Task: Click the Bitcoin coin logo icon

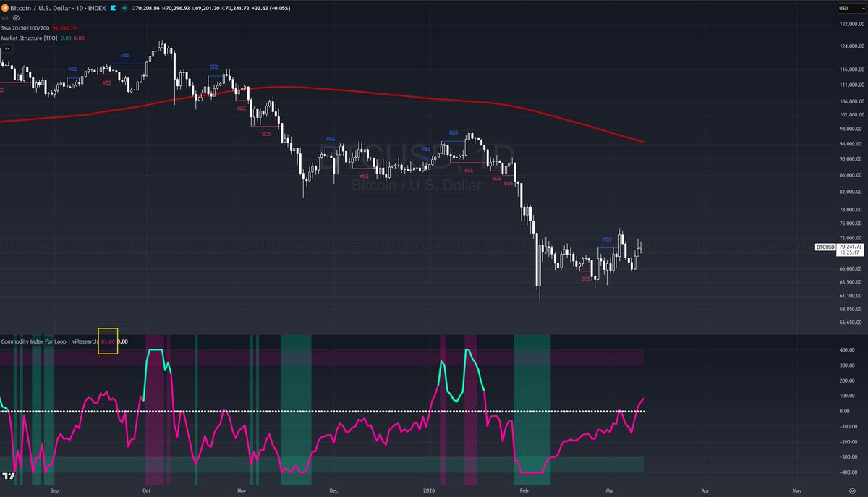Action: [x=4, y=8]
